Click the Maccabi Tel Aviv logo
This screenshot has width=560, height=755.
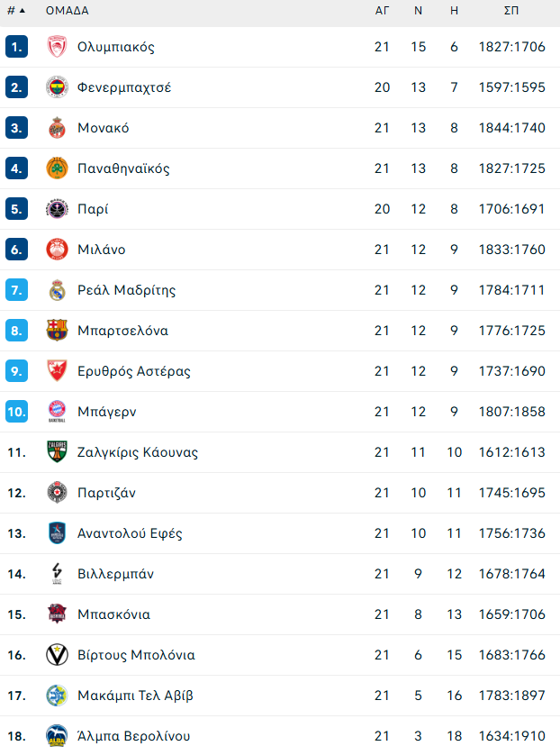pyautogui.click(x=57, y=696)
